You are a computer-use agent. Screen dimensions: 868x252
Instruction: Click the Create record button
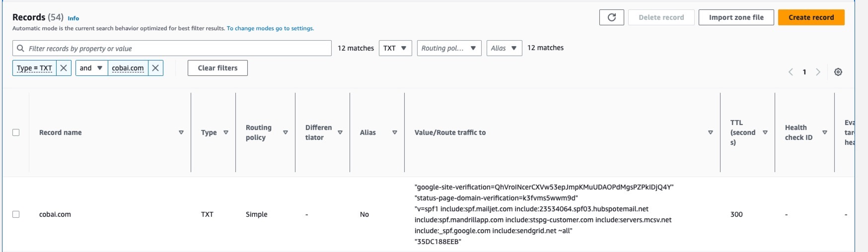[811, 17]
